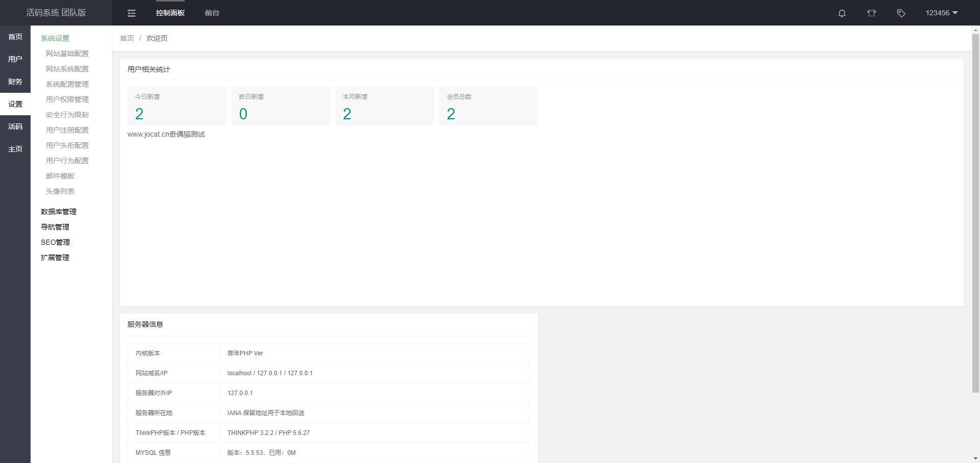Expand the 数据库管理 group
The image size is (980, 463).
pyautogui.click(x=59, y=212)
